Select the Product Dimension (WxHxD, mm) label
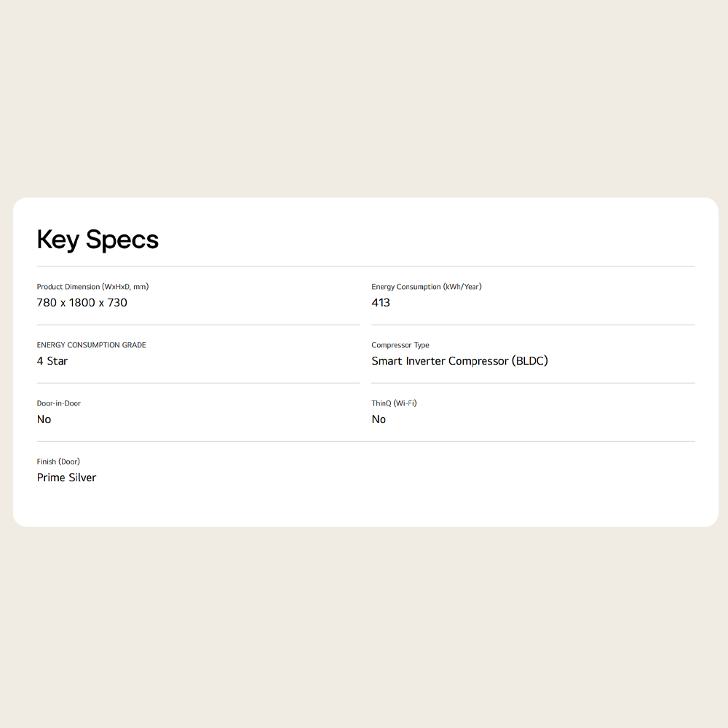 (92, 287)
